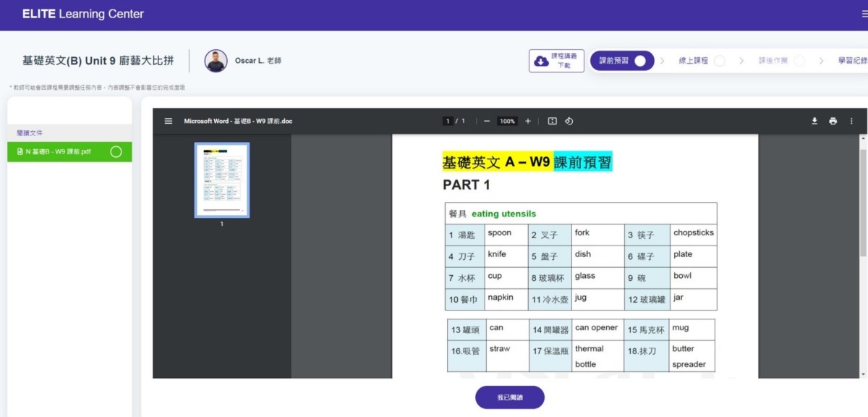Click the 100% zoom level field
The image size is (868, 417).
[x=508, y=121]
